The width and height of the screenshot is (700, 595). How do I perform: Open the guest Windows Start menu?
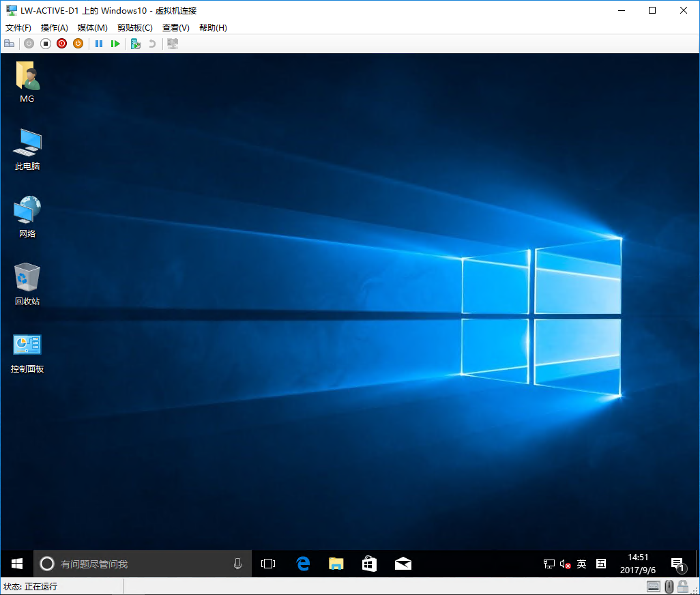coord(17,564)
